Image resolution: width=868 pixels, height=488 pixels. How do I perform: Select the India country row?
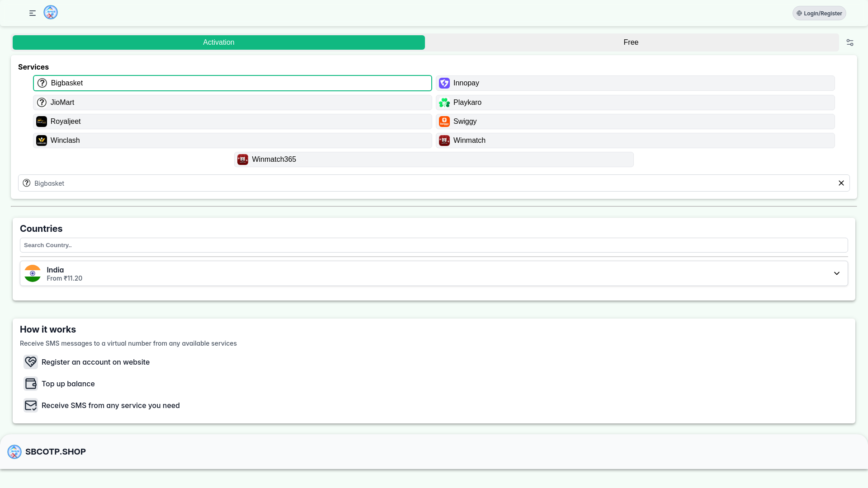click(x=434, y=273)
